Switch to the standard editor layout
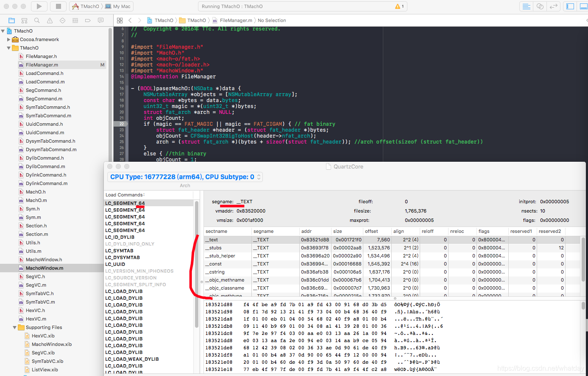This screenshot has width=588, height=376. (526, 6)
